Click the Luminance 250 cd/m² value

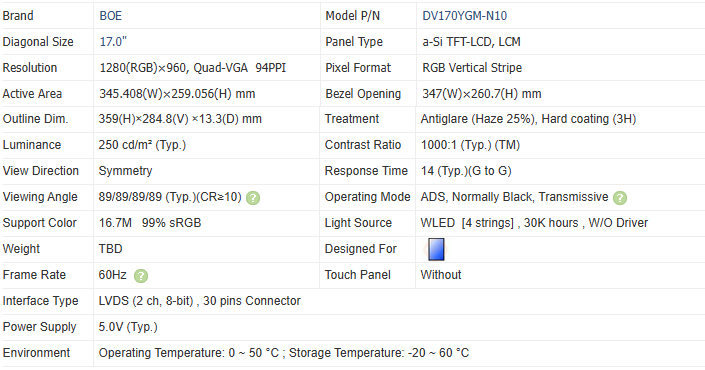[142, 145]
